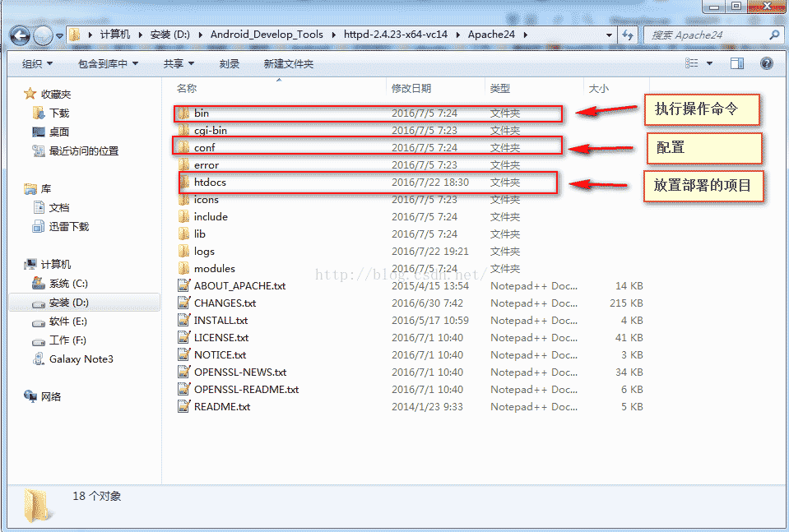Click the 刻录 button
The image size is (789, 532).
point(230,64)
